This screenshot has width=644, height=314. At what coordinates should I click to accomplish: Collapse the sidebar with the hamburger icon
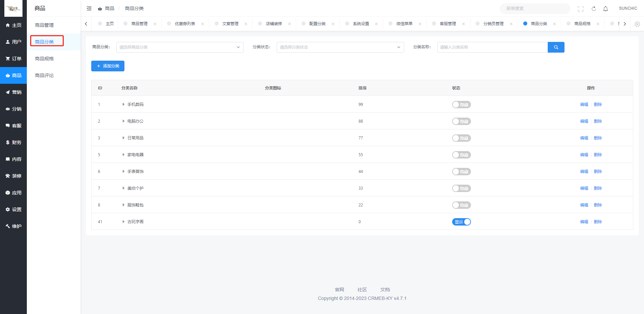click(x=89, y=8)
